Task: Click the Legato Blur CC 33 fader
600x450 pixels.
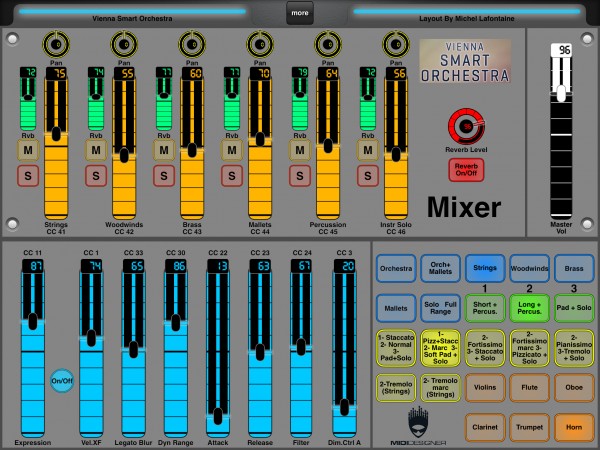Action: point(134,348)
